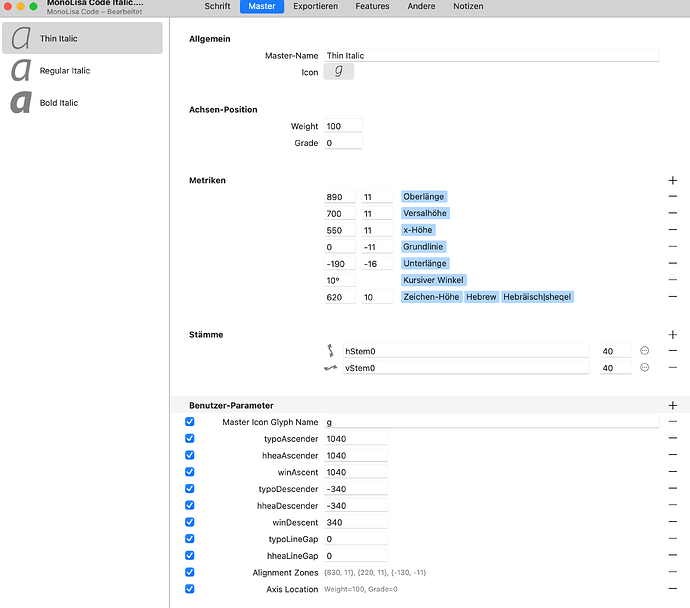
Task: Toggle vStem0 vertical stem direction icon
Action: click(330, 368)
